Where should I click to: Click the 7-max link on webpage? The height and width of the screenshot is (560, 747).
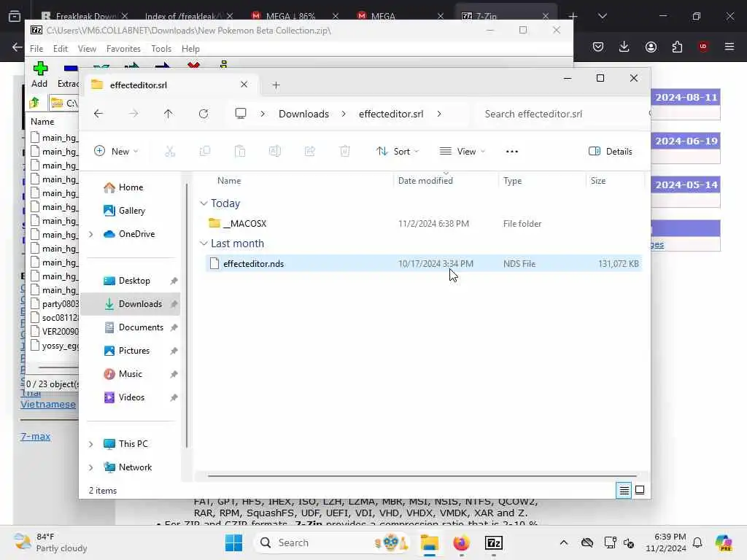(x=35, y=436)
